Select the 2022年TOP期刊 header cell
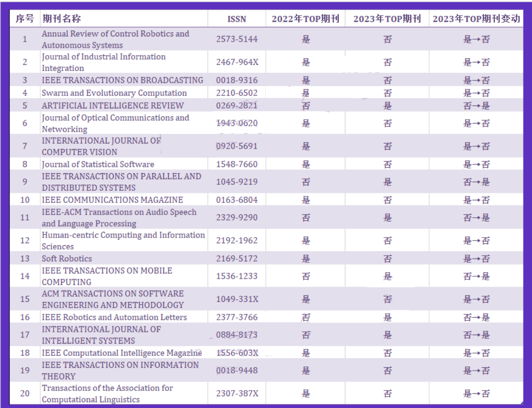532x408 pixels. (x=306, y=19)
